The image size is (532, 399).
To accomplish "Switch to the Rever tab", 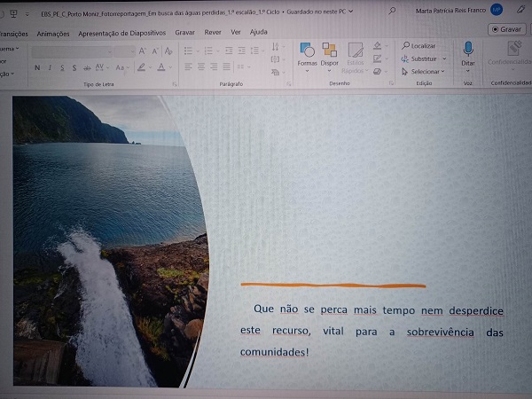I will tap(213, 32).
